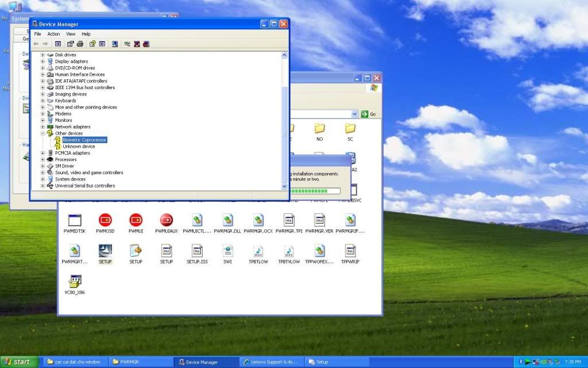The width and height of the screenshot is (588, 368).
Task: Select the PWMIDTSK application icon
Action: (74, 220)
